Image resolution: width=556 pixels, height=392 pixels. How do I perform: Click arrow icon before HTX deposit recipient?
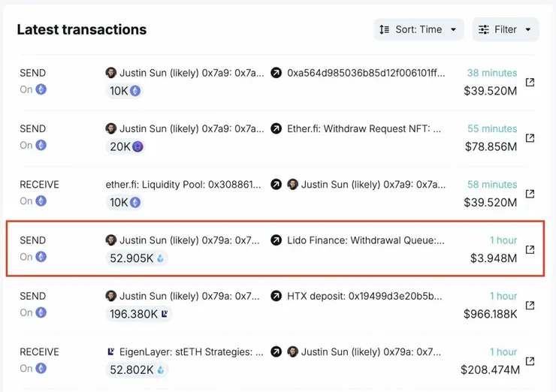(276, 296)
